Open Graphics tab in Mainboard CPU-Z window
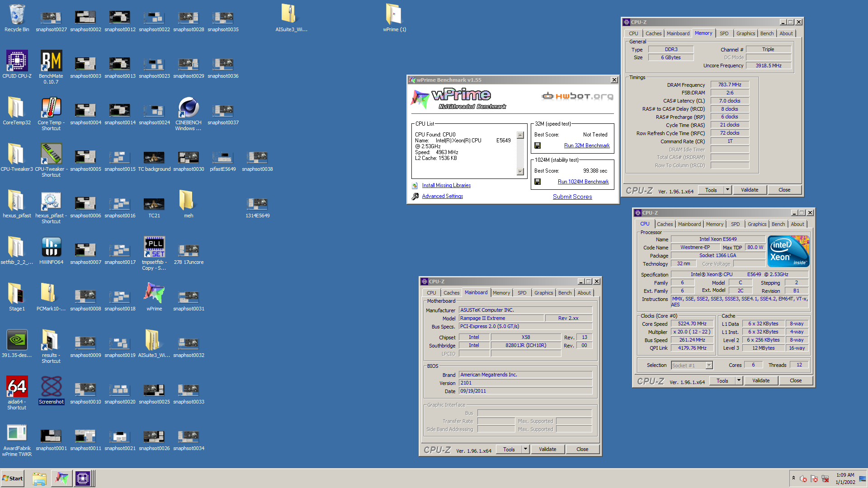 click(x=543, y=293)
